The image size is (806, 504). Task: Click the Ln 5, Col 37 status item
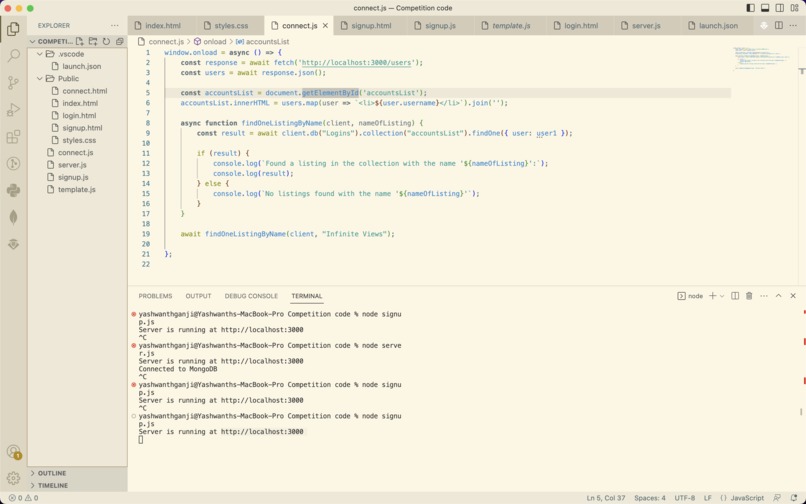[606, 498]
